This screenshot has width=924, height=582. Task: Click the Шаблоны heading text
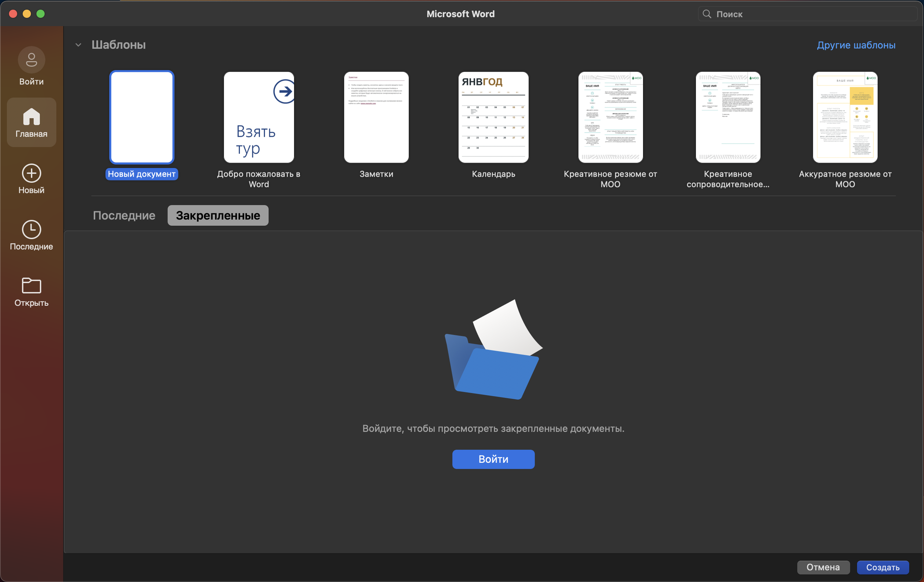[x=119, y=45]
